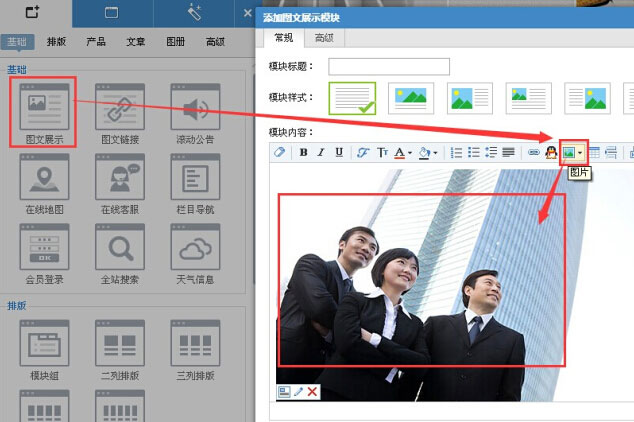Select the four-column layout module
634x422 pixels.
click(x=44, y=406)
